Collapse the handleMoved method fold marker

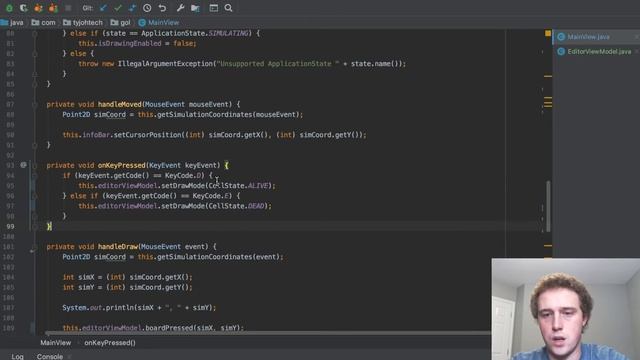35,104
